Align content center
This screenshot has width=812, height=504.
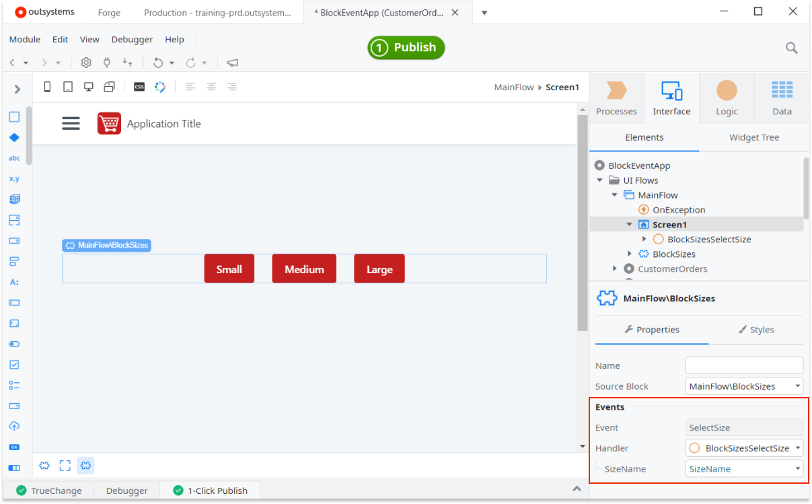tap(211, 87)
